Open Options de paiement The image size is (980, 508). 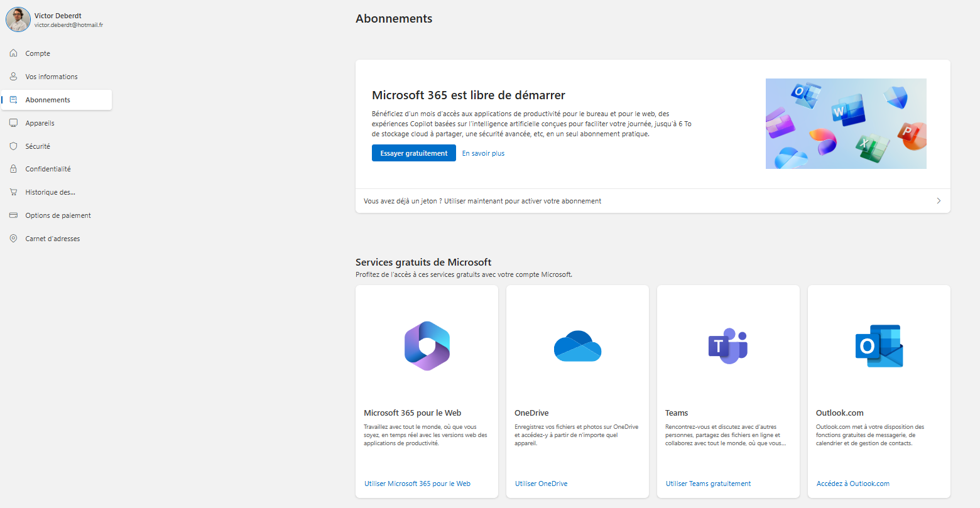click(57, 215)
